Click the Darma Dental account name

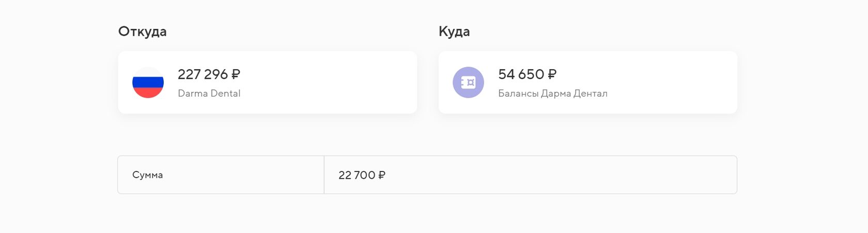click(209, 94)
